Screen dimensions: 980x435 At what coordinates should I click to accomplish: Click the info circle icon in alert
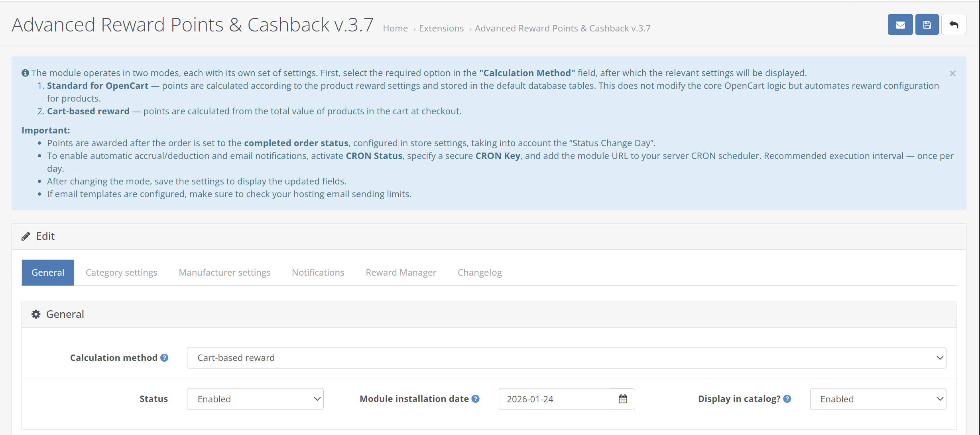(x=25, y=73)
